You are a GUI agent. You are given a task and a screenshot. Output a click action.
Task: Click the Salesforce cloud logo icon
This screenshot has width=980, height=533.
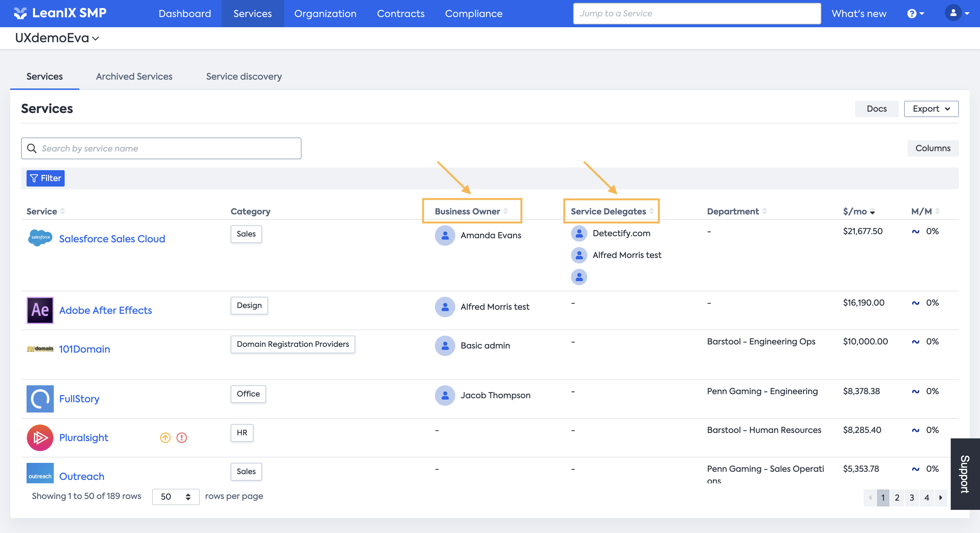(40, 238)
